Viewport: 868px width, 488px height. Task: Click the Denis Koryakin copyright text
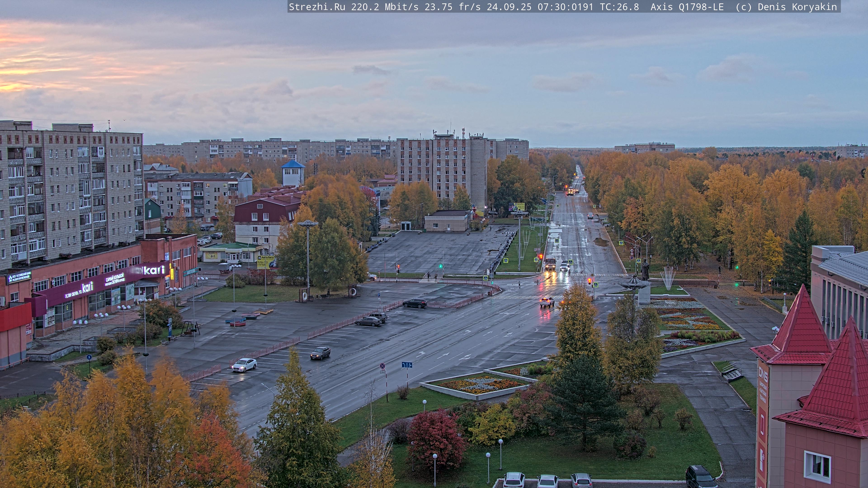pos(797,7)
